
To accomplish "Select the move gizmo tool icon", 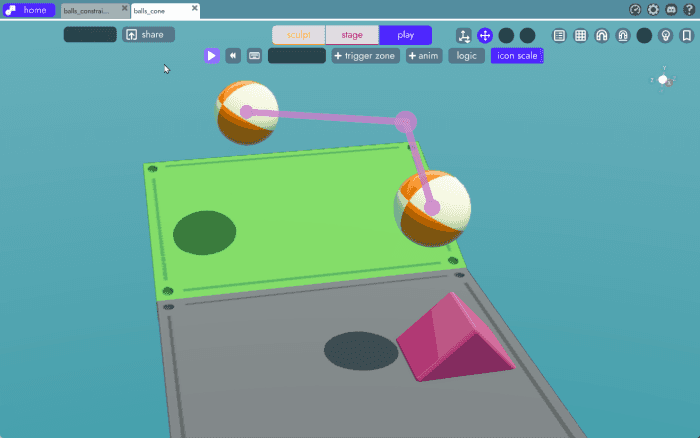I will 485,35.
